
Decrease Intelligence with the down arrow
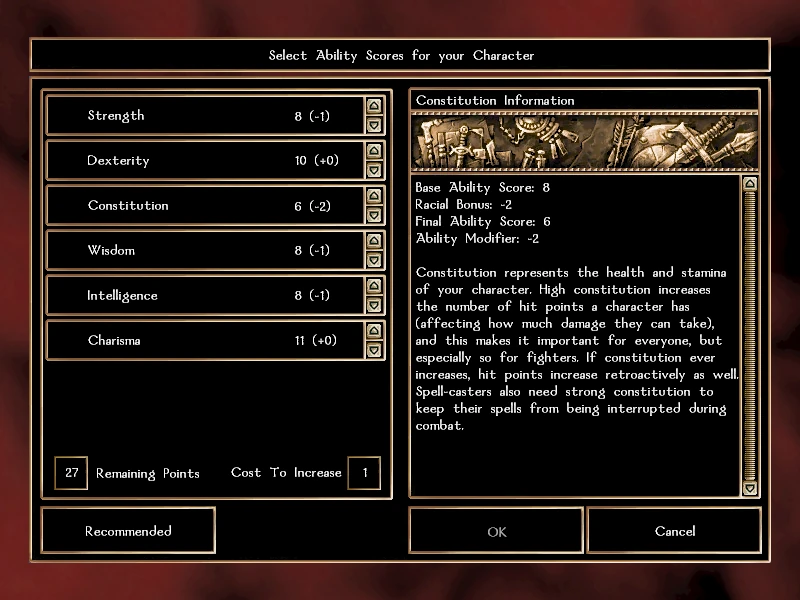point(374,305)
